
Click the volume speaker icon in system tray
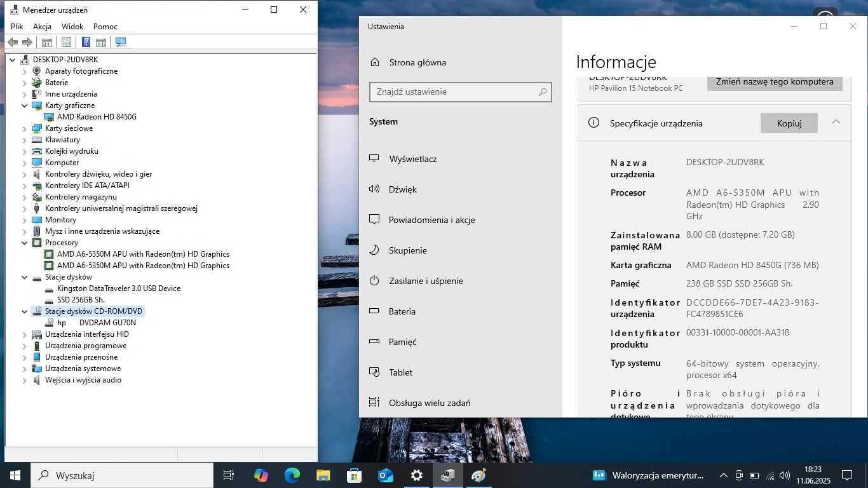pyautogui.click(x=785, y=475)
